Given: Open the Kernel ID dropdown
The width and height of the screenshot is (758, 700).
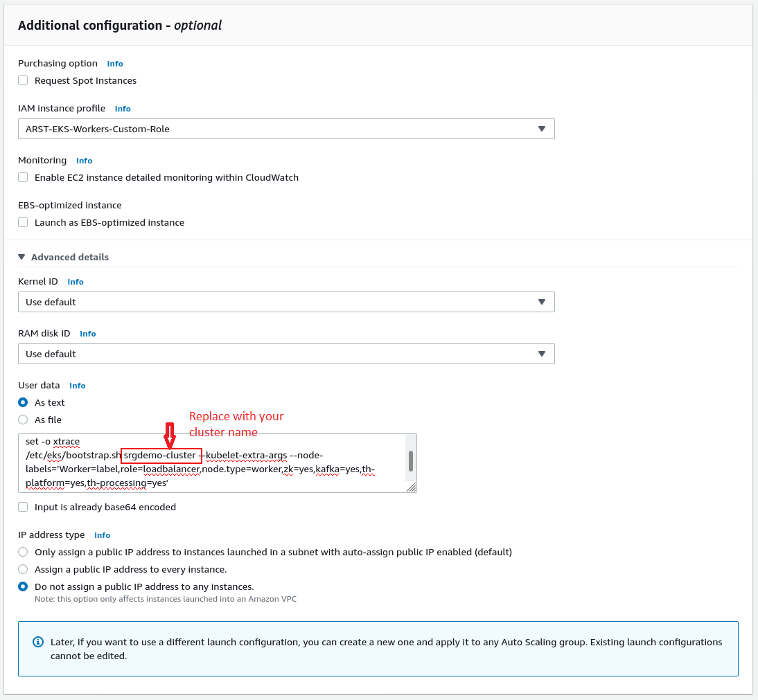Looking at the screenshot, I should pos(285,302).
